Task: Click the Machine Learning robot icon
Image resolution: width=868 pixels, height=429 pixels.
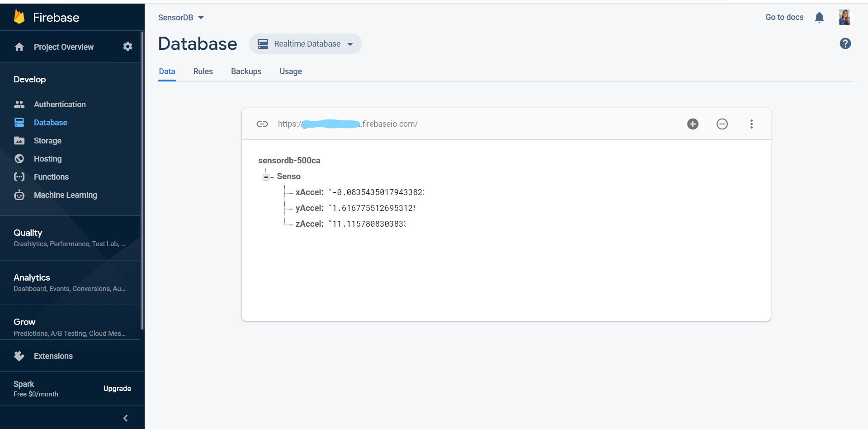Action: tap(19, 195)
